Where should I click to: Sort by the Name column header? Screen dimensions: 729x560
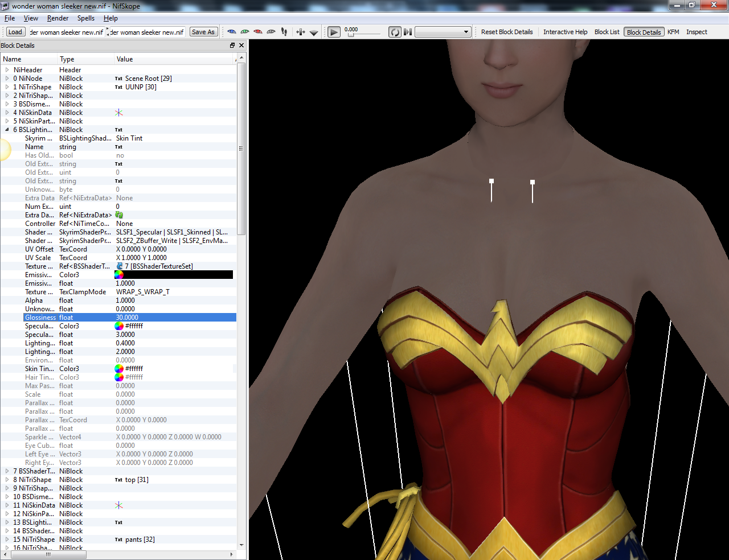(x=28, y=59)
